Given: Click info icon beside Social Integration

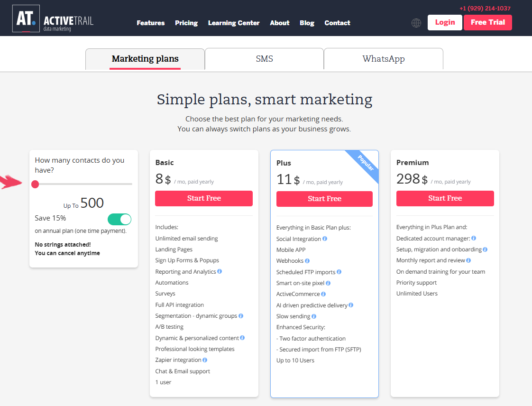Looking at the screenshot, I should [x=325, y=239].
